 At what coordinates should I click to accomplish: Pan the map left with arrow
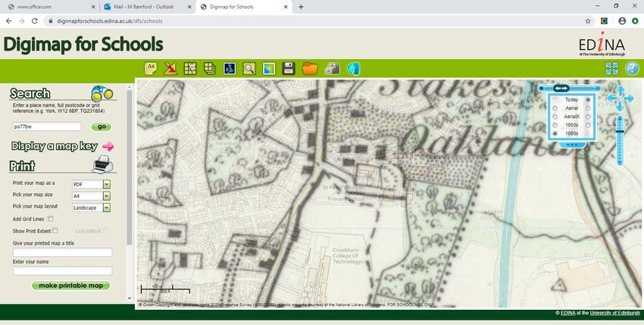611,98
